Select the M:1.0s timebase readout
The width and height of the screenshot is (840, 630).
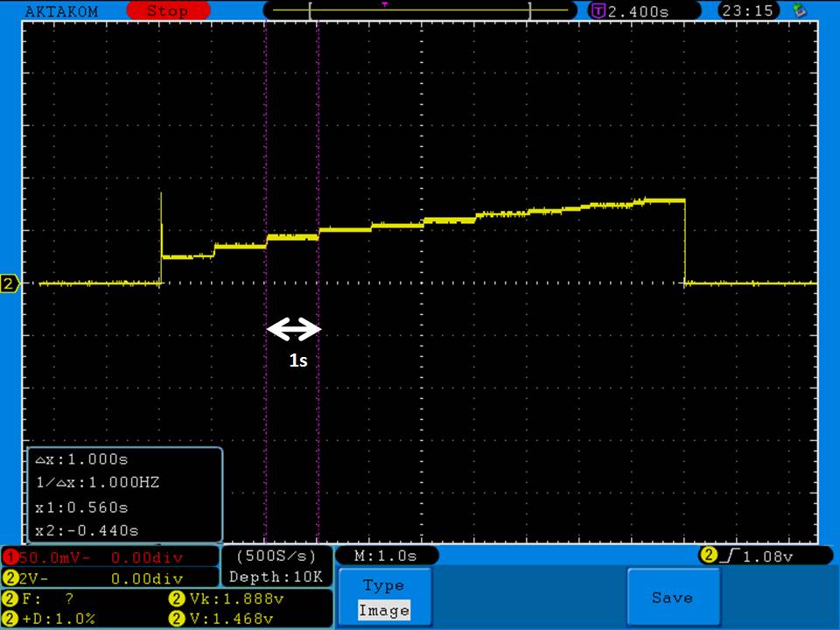385,556
